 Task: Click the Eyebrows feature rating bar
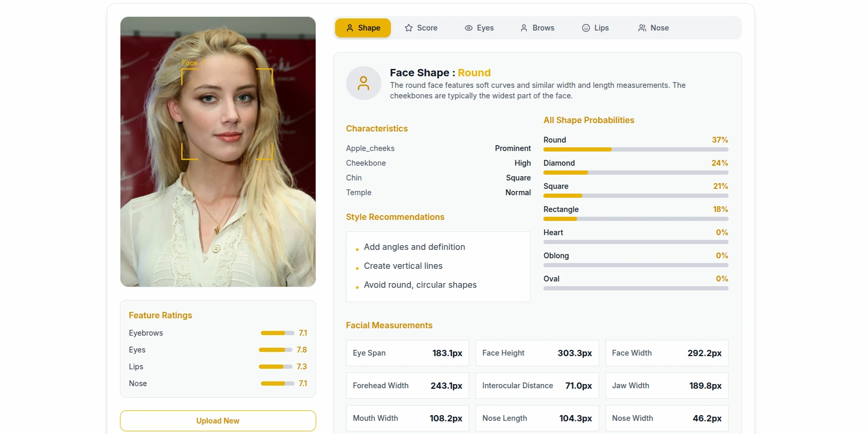277,333
